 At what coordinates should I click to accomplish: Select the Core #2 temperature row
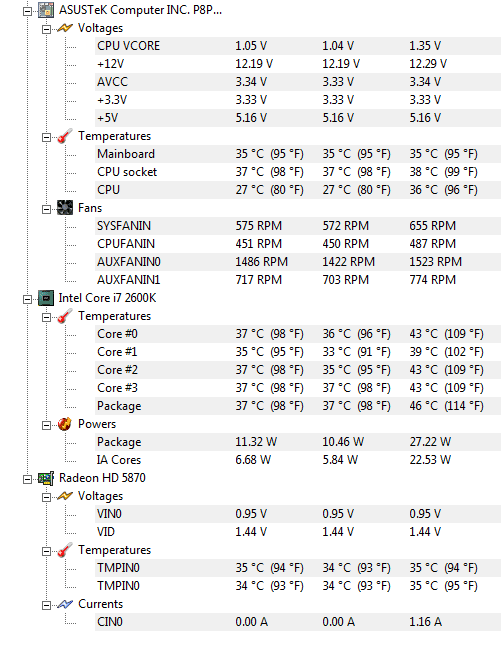click(298, 370)
